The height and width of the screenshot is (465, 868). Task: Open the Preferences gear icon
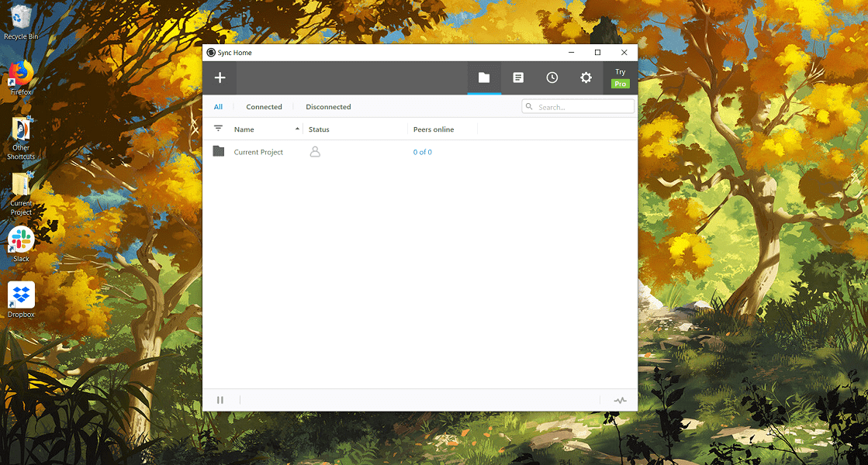[x=586, y=77]
